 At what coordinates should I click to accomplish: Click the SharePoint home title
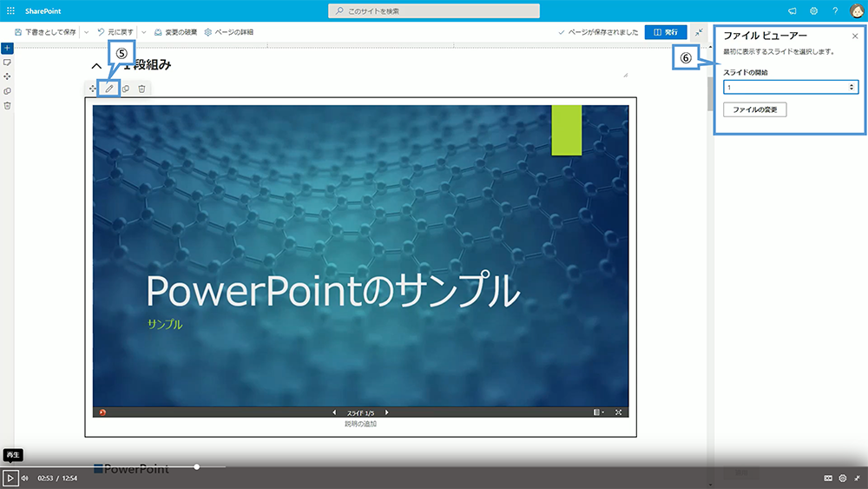[x=43, y=11]
